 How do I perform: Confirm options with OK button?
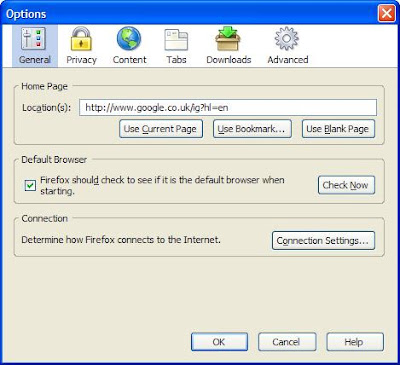pos(219,342)
